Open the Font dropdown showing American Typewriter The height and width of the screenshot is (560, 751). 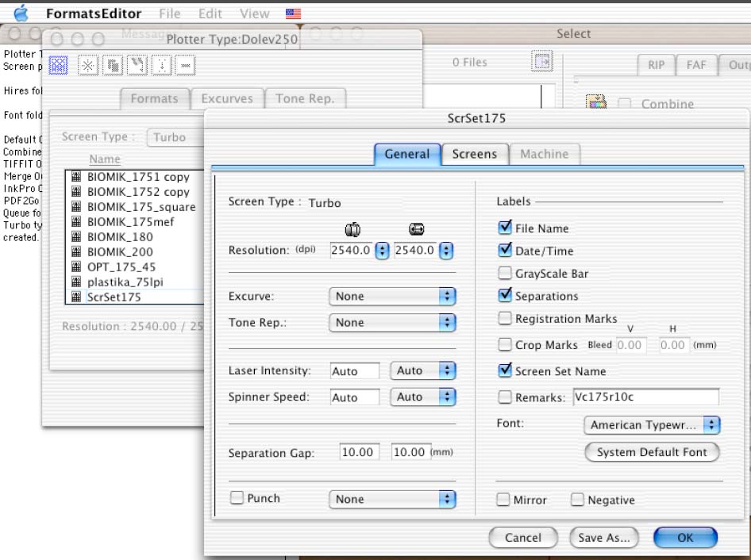(x=652, y=425)
